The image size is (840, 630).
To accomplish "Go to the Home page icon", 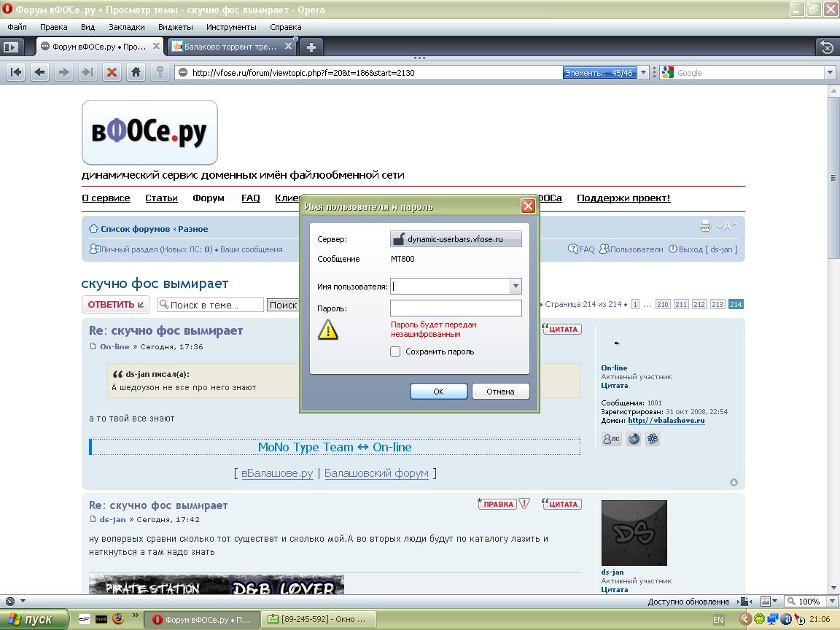I will pyautogui.click(x=136, y=72).
